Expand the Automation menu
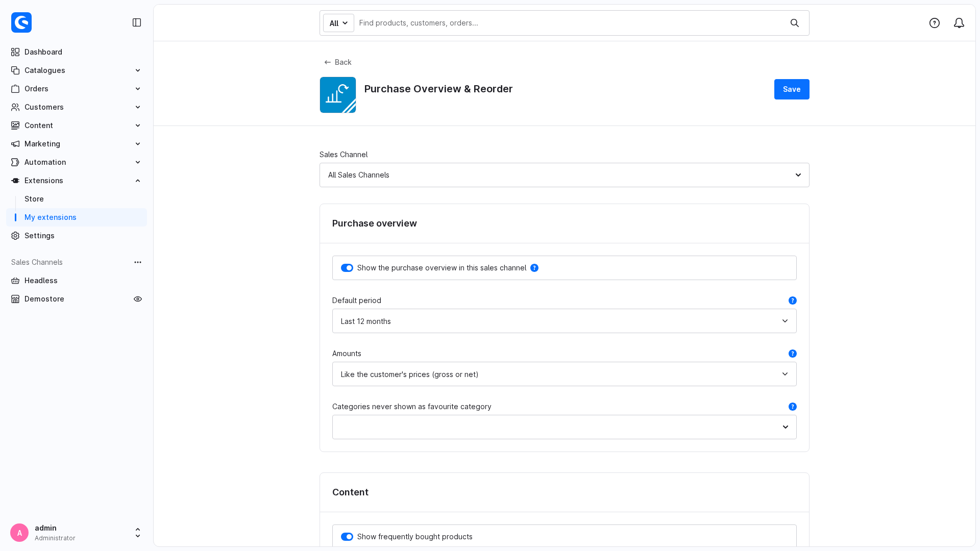The image size is (980, 551). (x=77, y=162)
